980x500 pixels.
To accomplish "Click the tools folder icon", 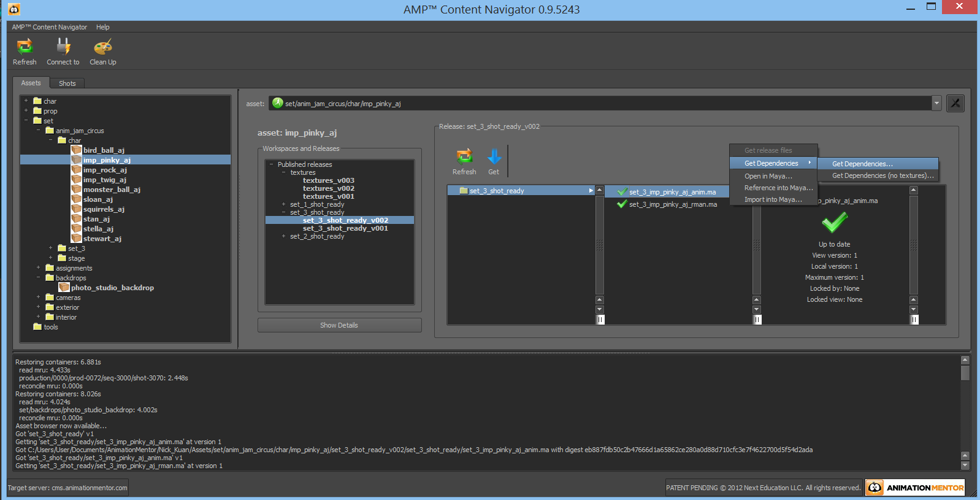I will pyautogui.click(x=37, y=326).
